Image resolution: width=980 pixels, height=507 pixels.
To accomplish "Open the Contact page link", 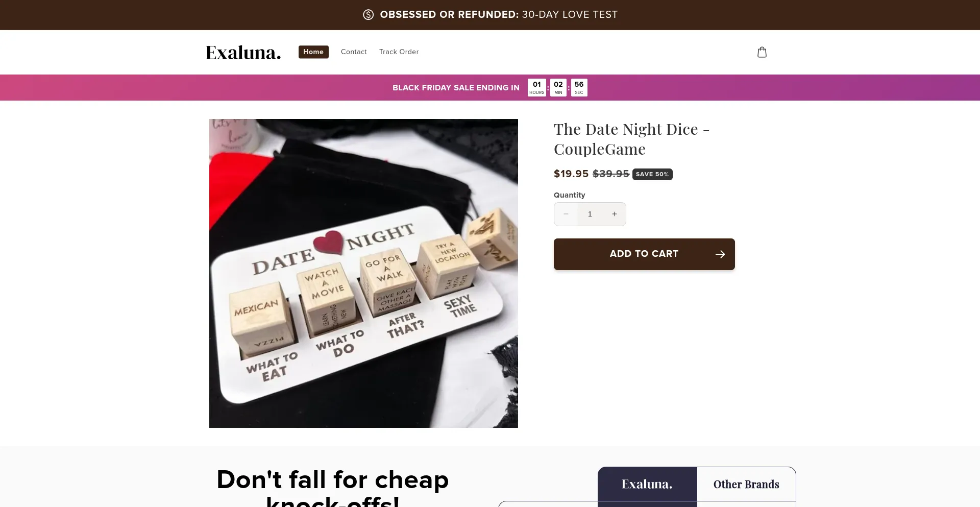I will pos(354,52).
